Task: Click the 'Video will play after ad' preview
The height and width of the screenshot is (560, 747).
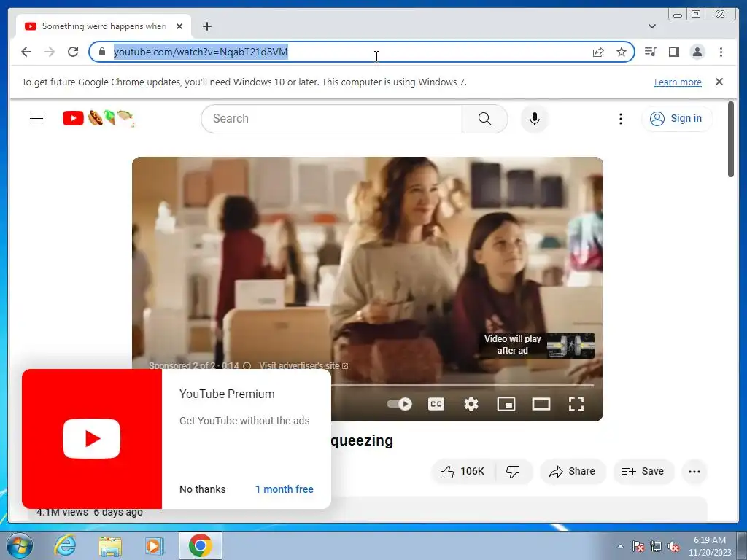Action: [x=537, y=345]
